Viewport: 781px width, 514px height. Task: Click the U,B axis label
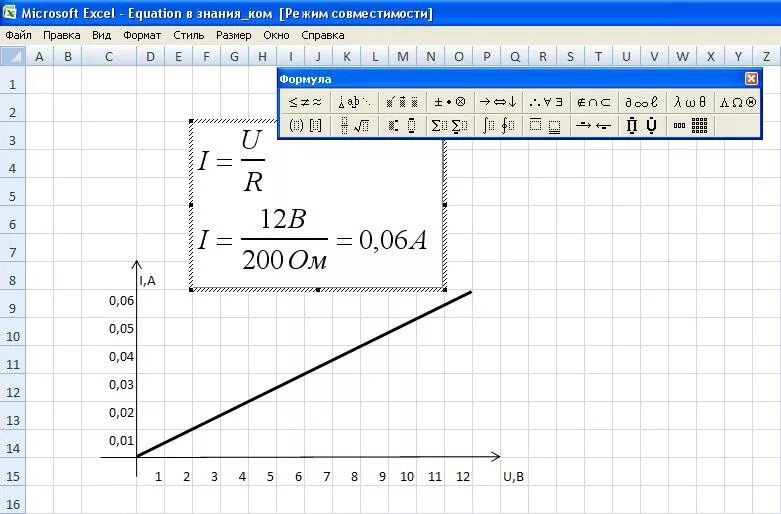tap(514, 477)
